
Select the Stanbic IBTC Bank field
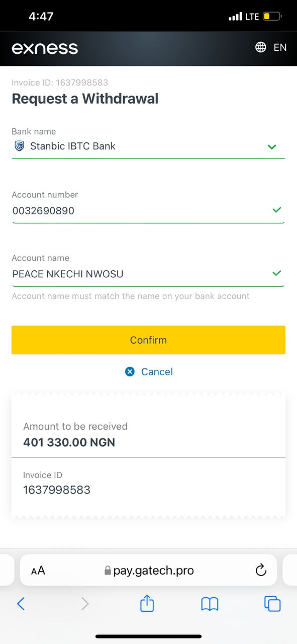pyautogui.click(x=148, y=146)
